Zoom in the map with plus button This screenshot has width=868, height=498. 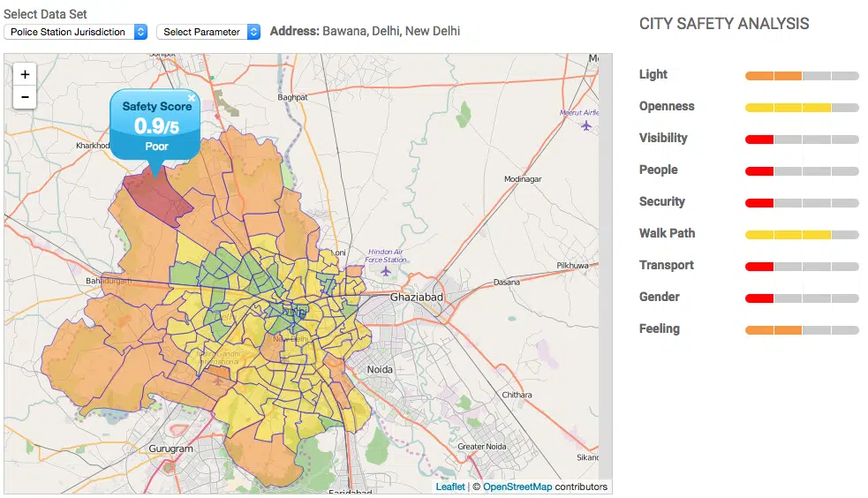coord(25,75)
